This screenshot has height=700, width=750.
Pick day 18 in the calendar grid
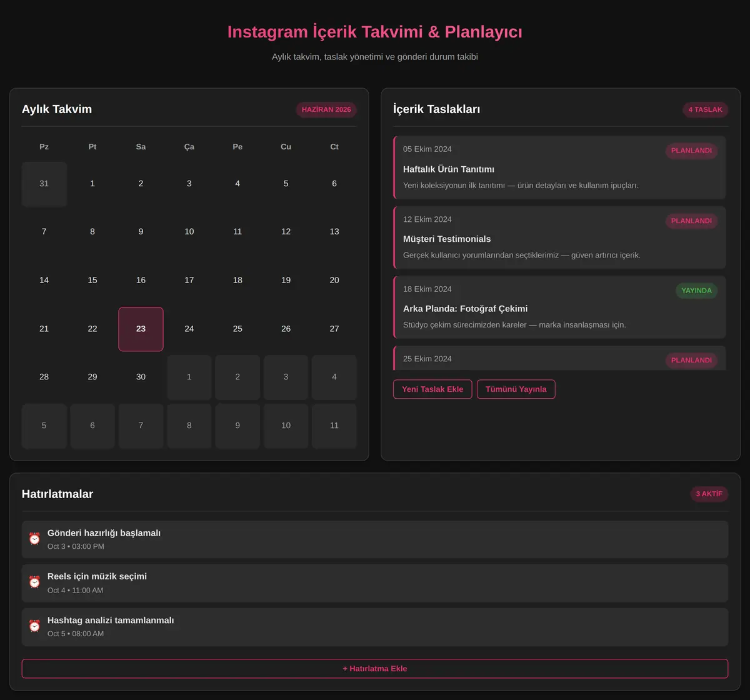(237, 280)
